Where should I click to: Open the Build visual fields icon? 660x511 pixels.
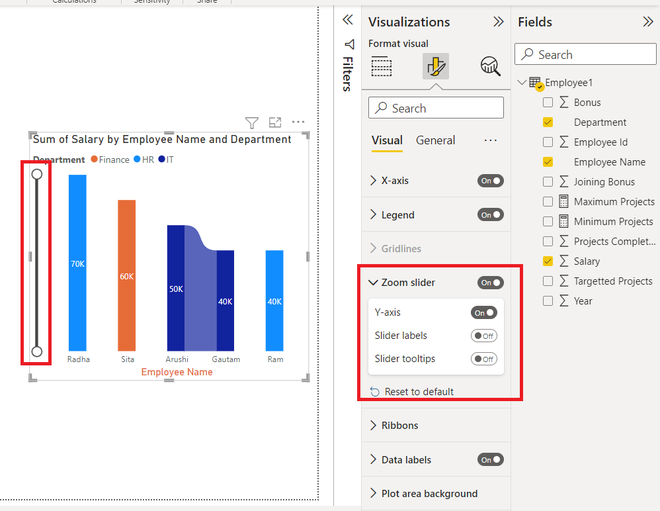(x=381, y=67)
